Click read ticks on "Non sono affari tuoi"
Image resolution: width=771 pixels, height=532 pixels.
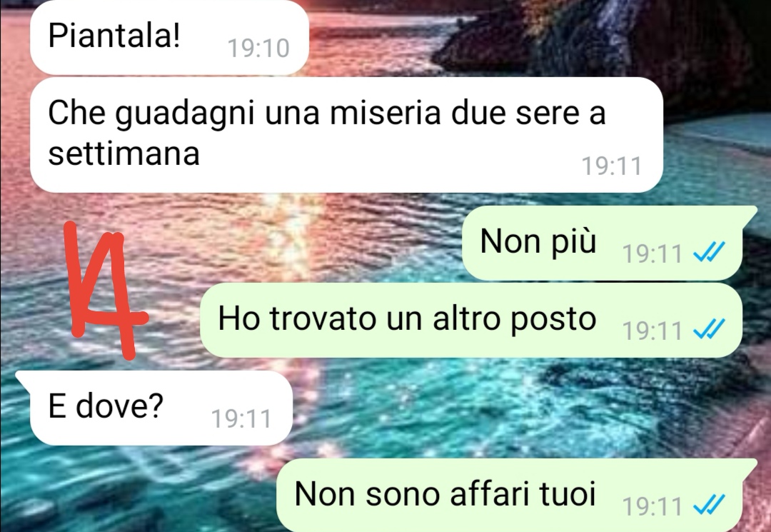[709, 504]
